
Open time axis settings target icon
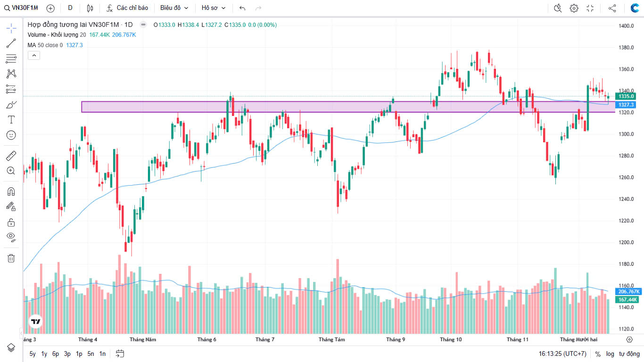click(x=629, y=339)
